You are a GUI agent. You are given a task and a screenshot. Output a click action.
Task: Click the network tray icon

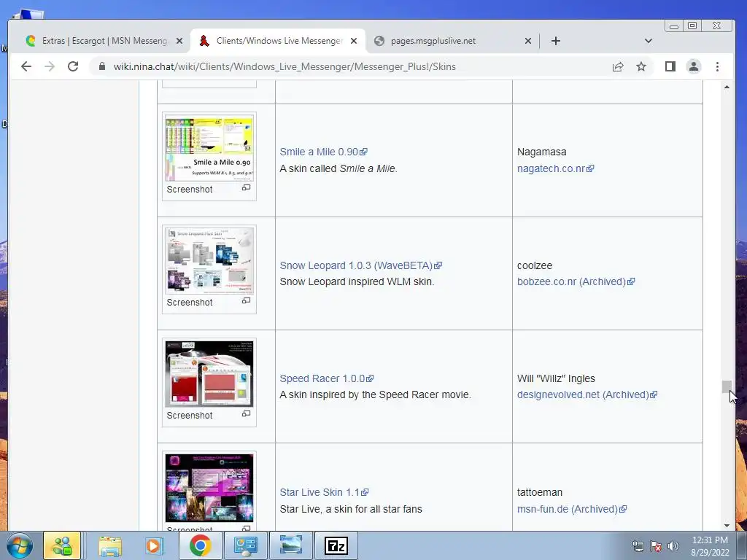click(x=638, y=546)
